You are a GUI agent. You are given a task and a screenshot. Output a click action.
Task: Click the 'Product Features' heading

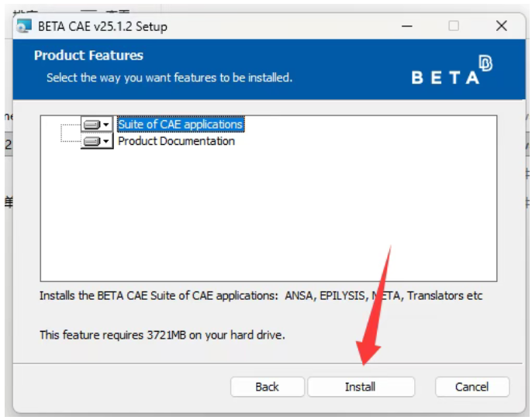pyautogui.click(x=88, y=55)
